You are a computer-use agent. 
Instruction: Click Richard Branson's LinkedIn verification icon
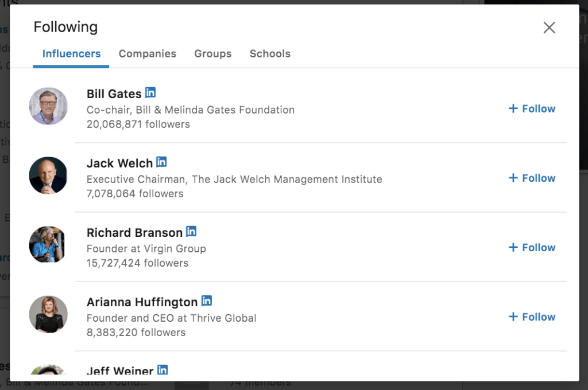[x=191, y=231]
